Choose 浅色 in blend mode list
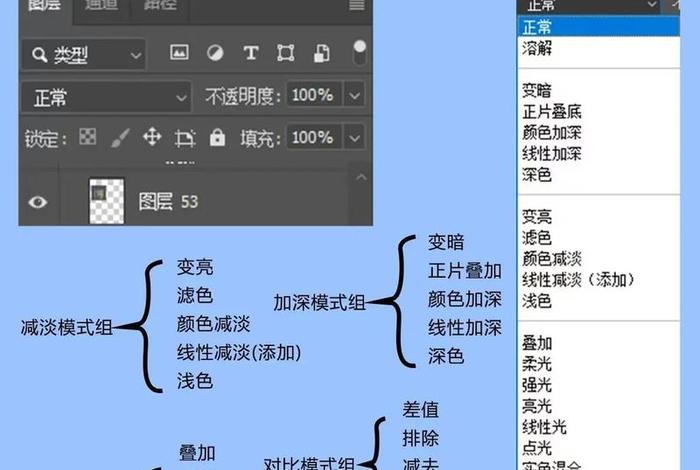Viewport: 700px width, 470px height. click(537, 301)
